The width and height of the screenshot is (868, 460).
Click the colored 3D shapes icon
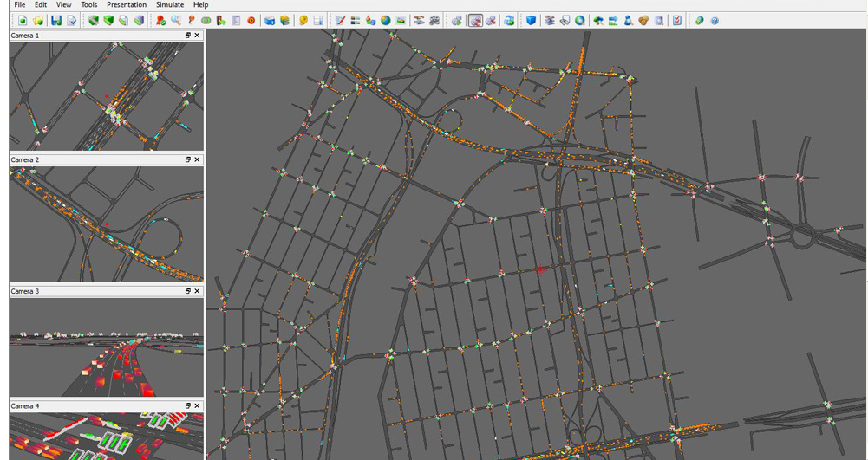tap(370, 21)
